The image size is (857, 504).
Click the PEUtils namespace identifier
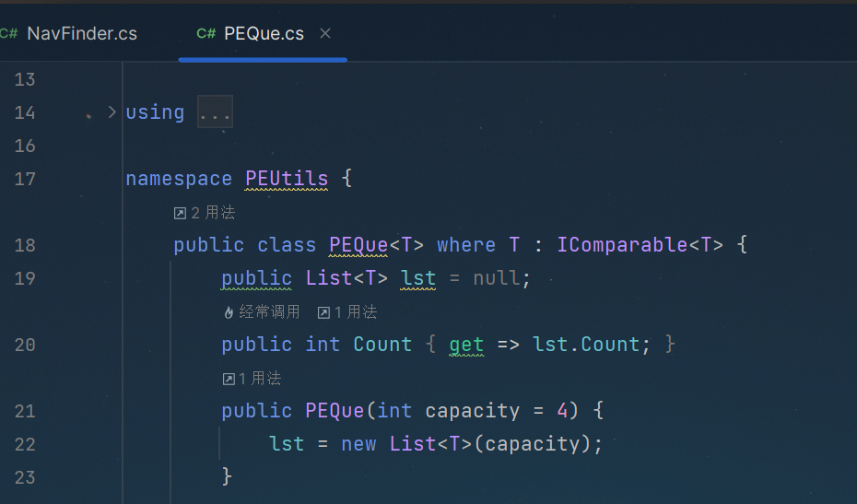287,179
